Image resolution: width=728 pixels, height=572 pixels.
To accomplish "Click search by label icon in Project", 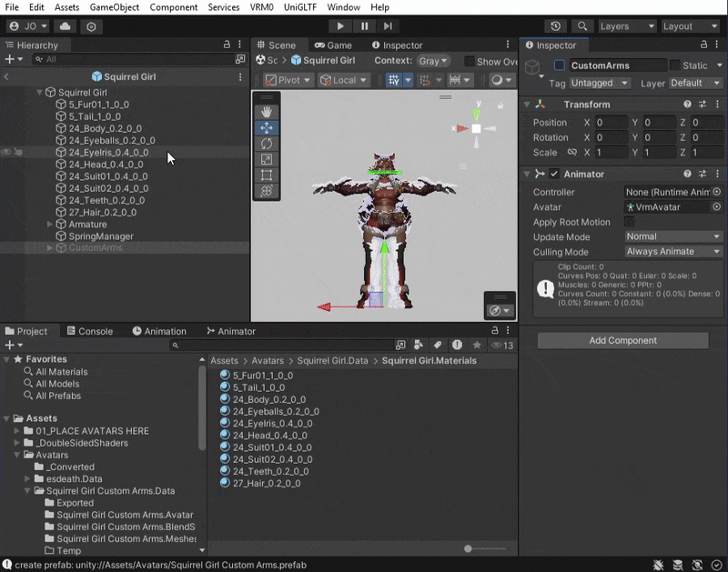I will click(438, 345).
